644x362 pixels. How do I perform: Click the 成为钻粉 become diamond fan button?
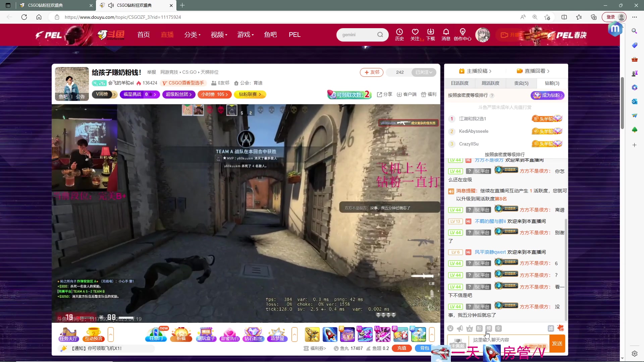click(547, 95)
